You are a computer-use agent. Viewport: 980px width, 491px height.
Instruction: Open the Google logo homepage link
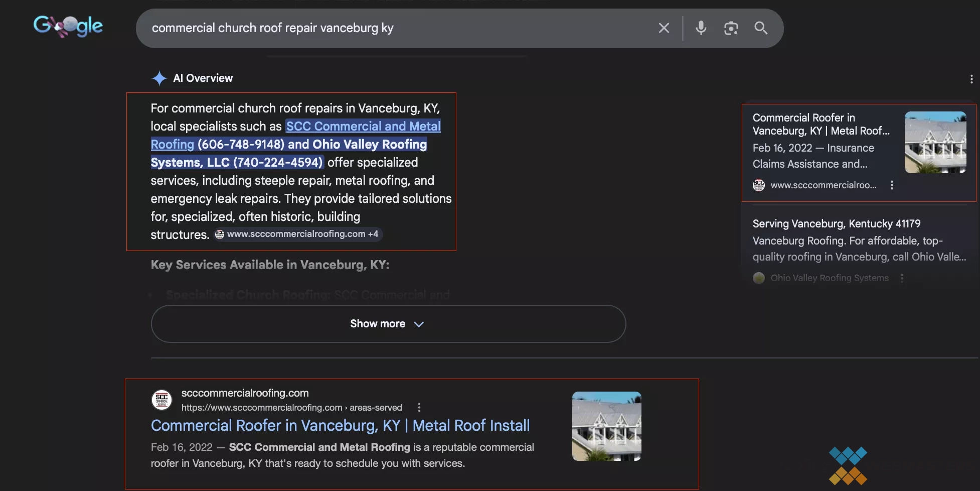pos(68,26)
